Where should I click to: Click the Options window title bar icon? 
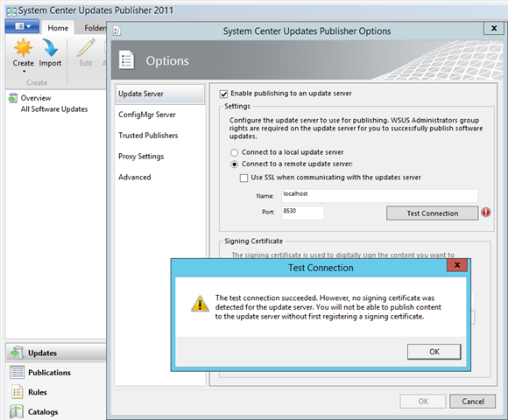(x=117, y=31)
